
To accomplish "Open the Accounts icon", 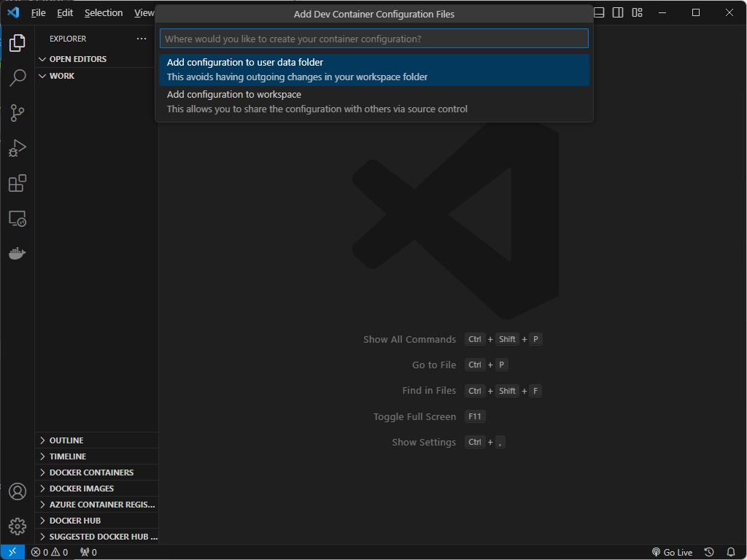I will (18, 491).
